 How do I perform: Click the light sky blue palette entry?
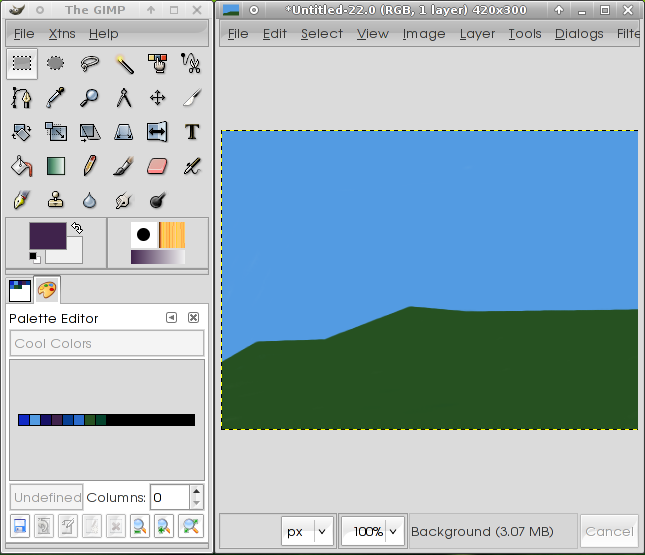[x=35, y=420]
